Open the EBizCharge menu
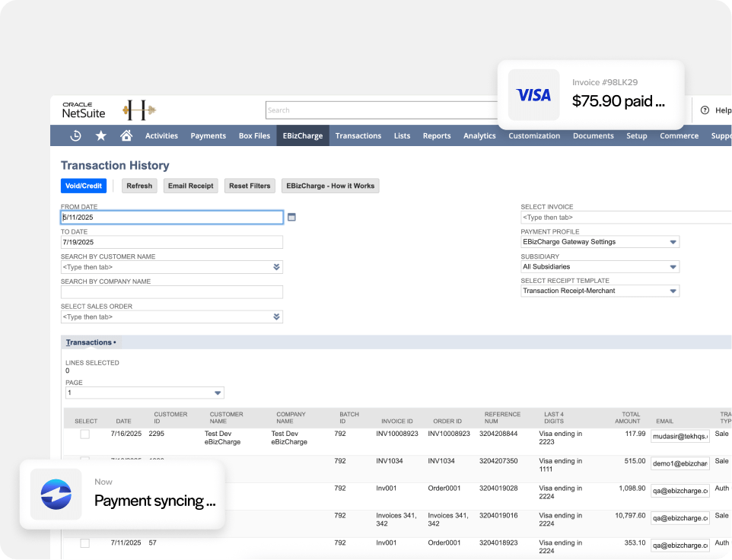This screenshot has height=560, width=732. (303, 135)
